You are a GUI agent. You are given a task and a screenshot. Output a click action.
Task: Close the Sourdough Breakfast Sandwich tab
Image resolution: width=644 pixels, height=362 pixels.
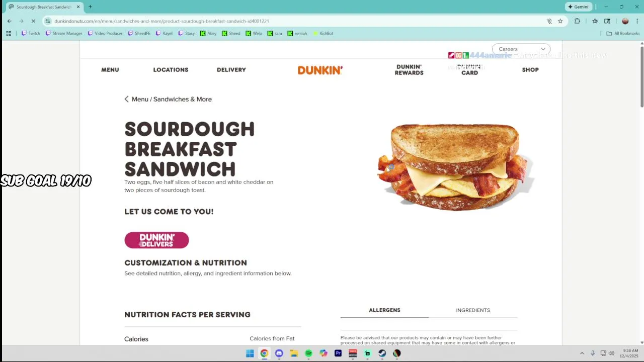coord(78,7)
